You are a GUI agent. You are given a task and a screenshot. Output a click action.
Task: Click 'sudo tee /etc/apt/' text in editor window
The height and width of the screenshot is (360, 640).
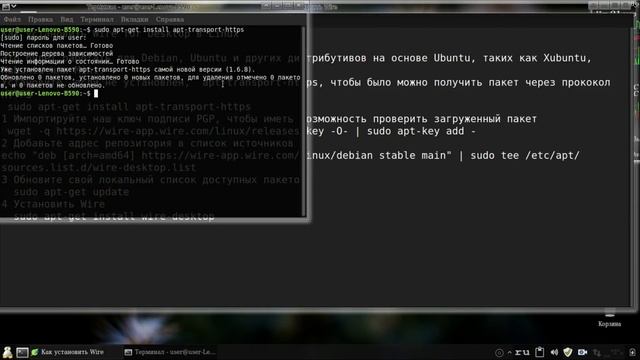click(525, 156)
